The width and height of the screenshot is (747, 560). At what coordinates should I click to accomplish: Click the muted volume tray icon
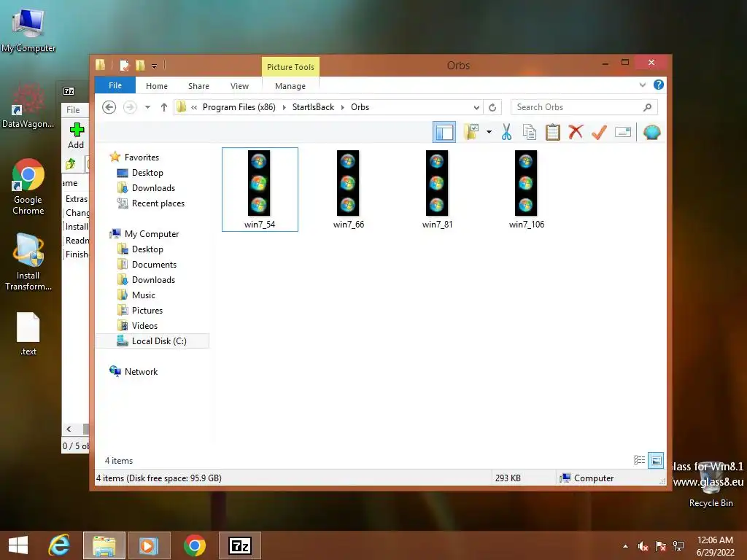pos(643,546)
